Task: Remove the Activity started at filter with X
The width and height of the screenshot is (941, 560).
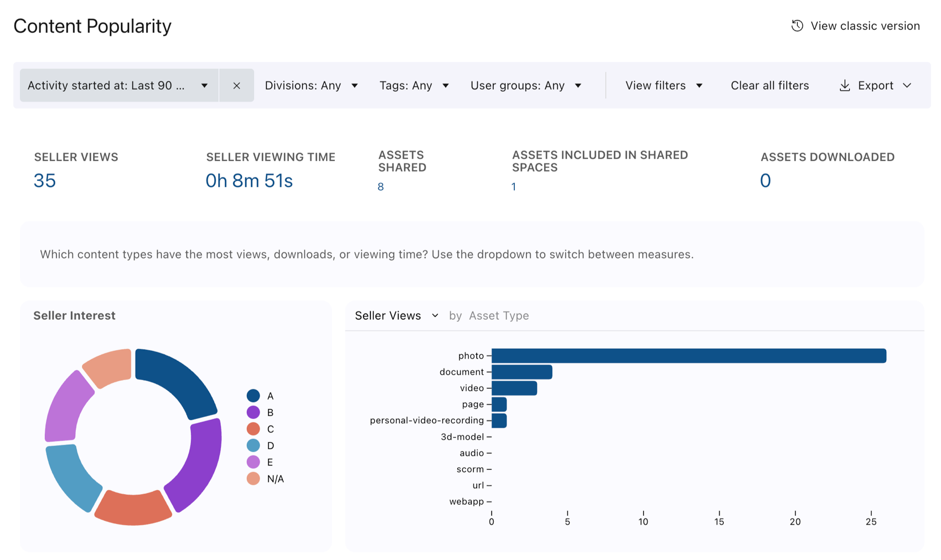Action: (x=236, y=85)
